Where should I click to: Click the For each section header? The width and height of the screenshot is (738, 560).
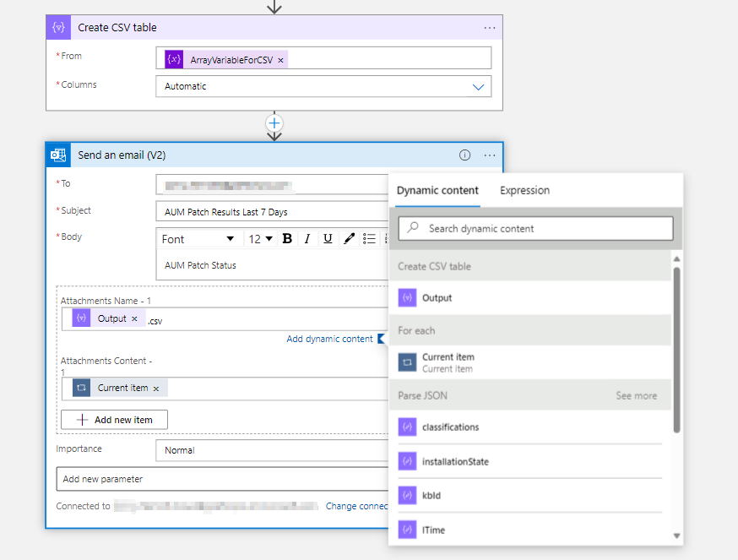pyautogui.click(x=530, y=330)
